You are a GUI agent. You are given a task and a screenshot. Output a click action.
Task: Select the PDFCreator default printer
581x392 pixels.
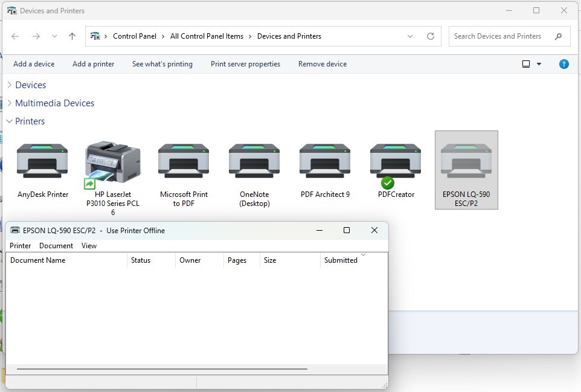point(396,162)
